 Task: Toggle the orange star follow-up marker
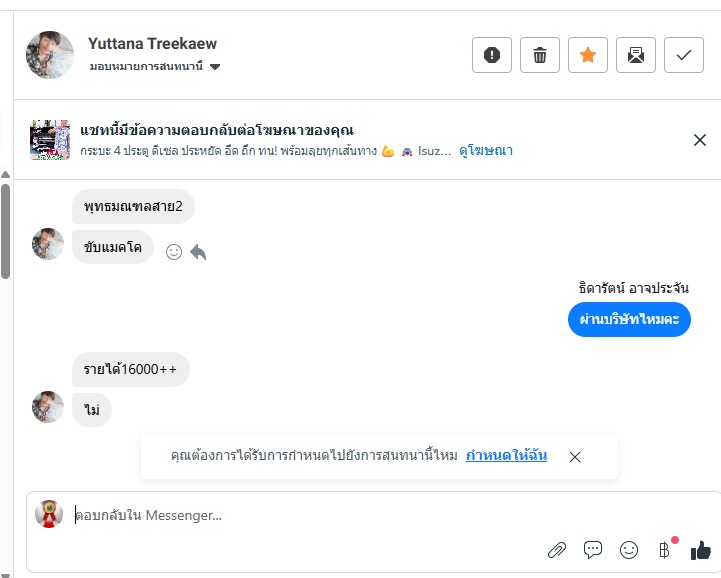[588, 55]
